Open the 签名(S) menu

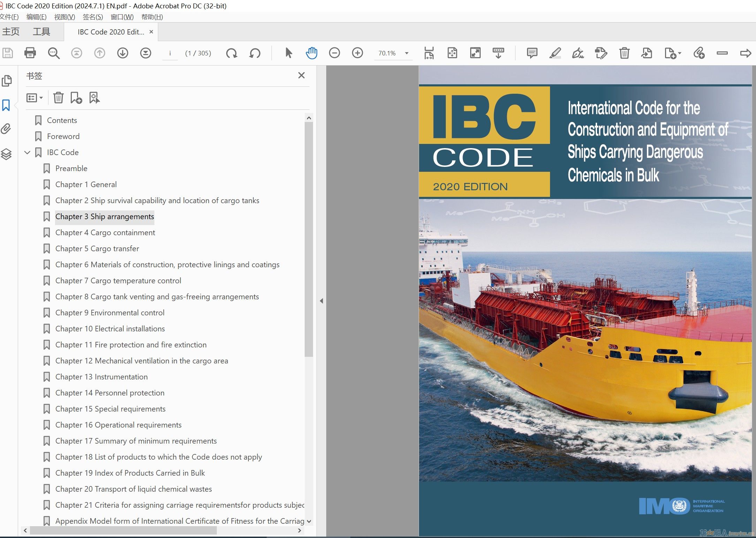tap(93, 17)
